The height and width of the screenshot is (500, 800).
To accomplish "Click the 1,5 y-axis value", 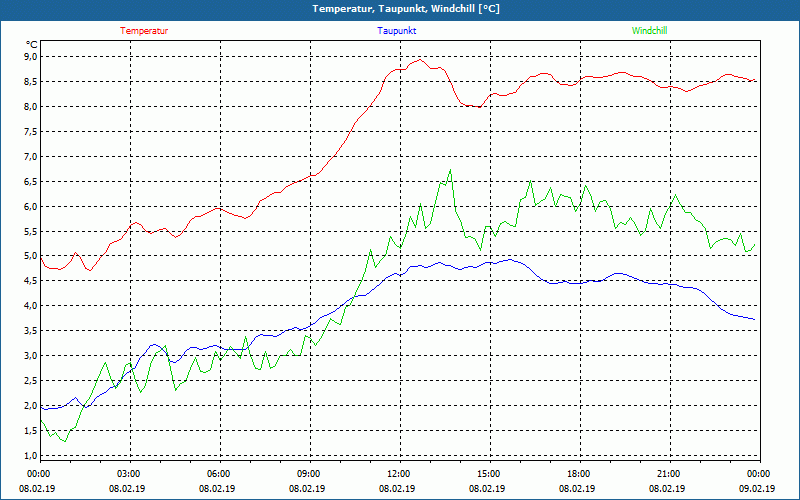I will (32, 431).
